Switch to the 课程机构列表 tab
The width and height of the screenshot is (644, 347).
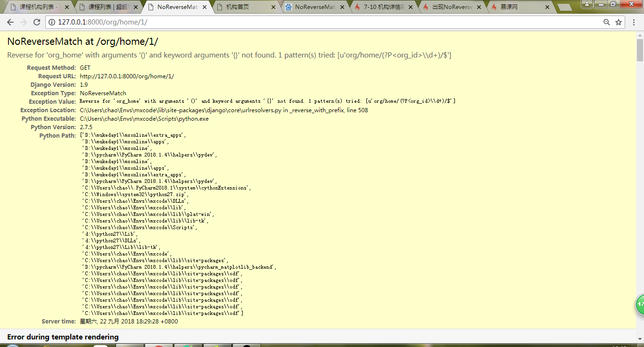click(x=39, y=8)
